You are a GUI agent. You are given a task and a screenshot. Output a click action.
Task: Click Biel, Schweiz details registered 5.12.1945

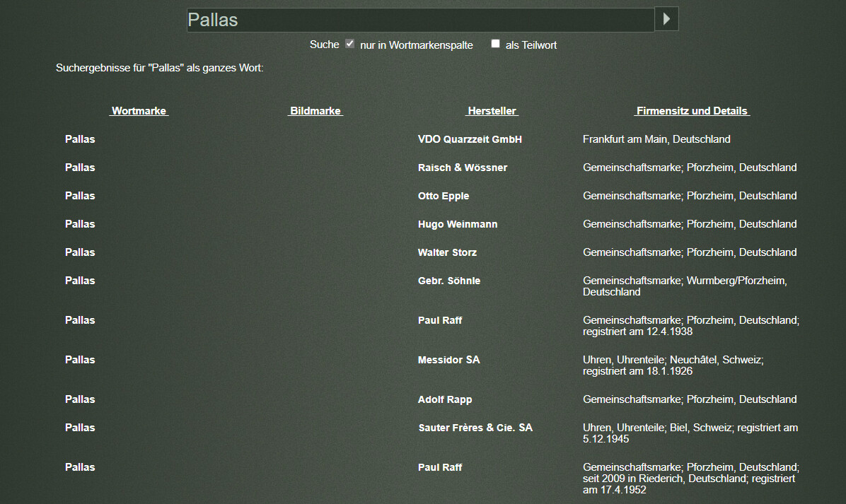[x=690, y=433]
